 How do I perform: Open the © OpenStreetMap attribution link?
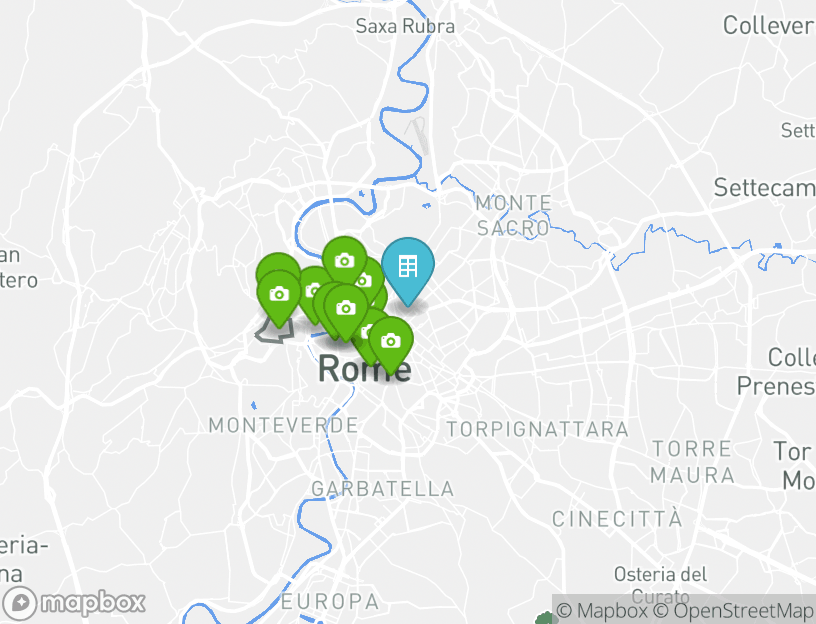point(732,610)
